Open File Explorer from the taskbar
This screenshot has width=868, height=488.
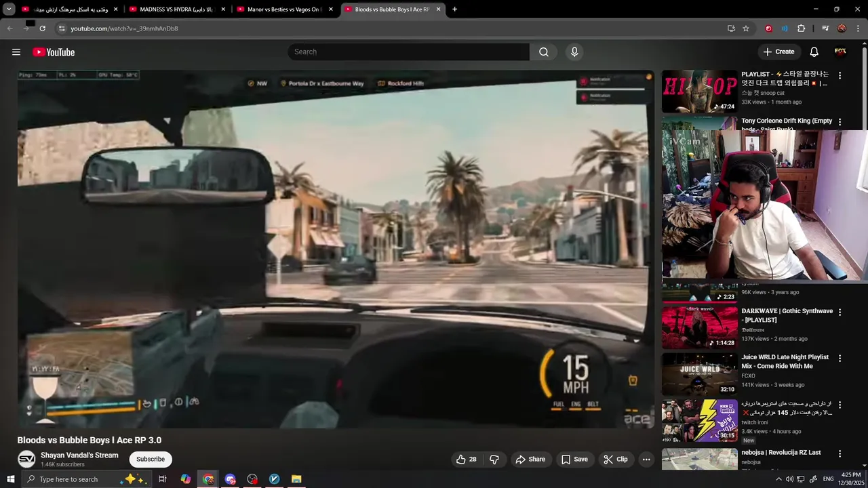pyautogui.click(x=296, y=479)
